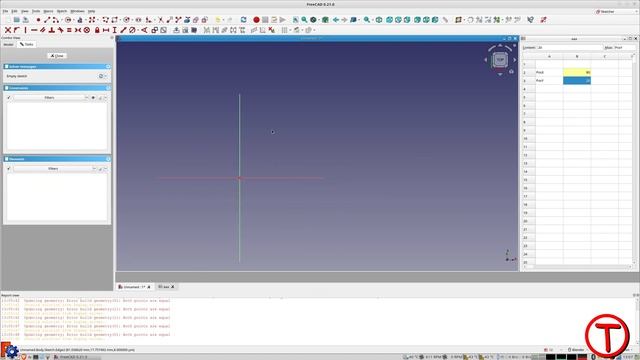Open the View menu
This screenshot has height=360, width=640.
[x=25, y=11]
